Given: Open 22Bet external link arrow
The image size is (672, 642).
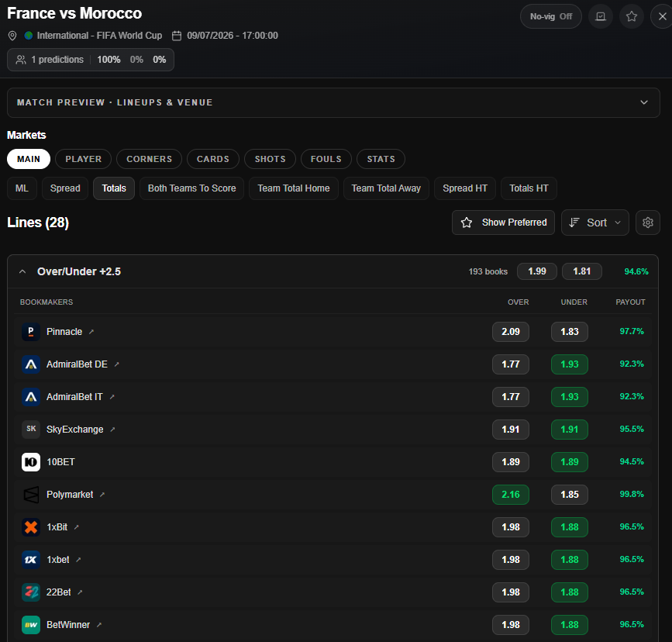Looking at the screenshot, I should pos(80,592).
